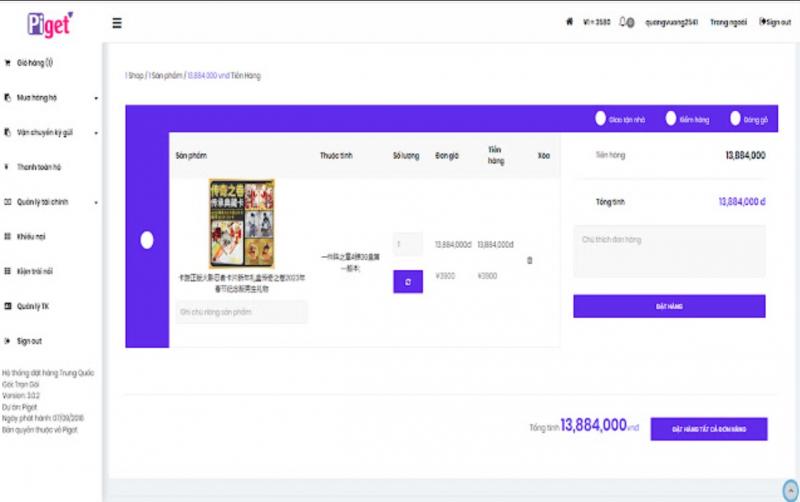Open the notification bell icon
The width and height of the screenshot is (800, 502).
click(x=623, y=22)
